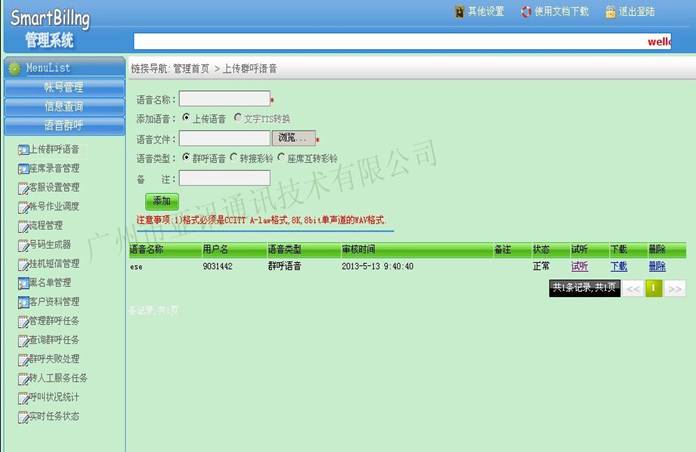696x452 pixels.
Task: Expand the 帐号管理 menu section
Action: (64, 87)
